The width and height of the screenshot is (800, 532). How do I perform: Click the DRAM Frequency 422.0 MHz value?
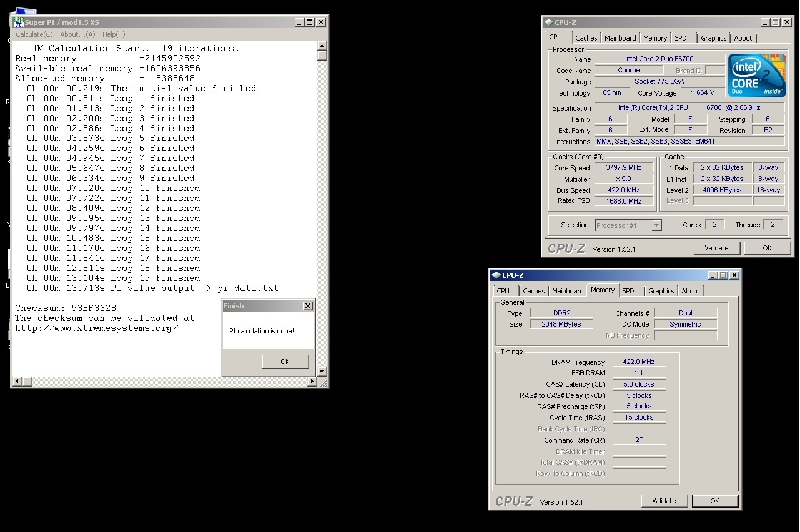click(x=639, y=362)
